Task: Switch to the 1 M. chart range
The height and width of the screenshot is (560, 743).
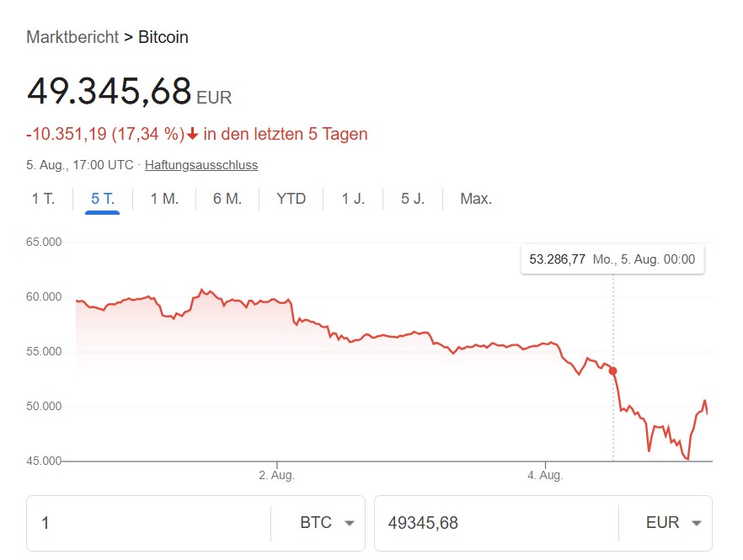Action: (x=164, y=200)
